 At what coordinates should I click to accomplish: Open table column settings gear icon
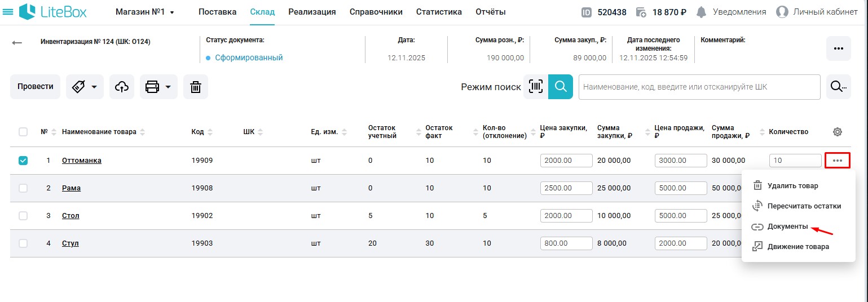click(x=837, y=132)
